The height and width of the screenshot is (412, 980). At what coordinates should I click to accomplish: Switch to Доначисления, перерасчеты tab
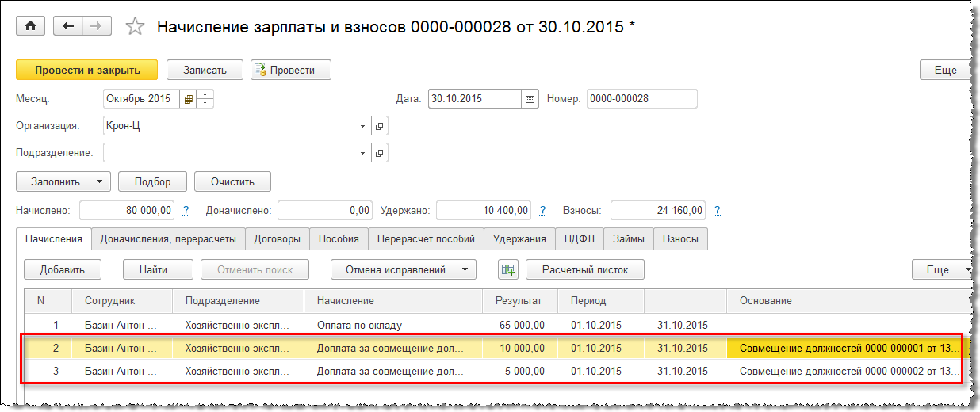pyautogui.click(x=168, y=238)
